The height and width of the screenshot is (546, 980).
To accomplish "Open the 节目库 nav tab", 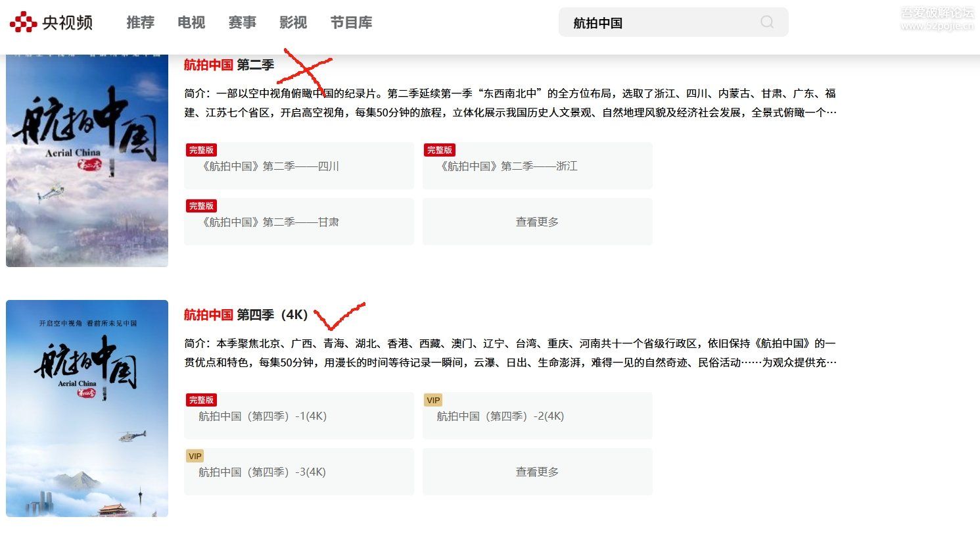I will point(351,22).
